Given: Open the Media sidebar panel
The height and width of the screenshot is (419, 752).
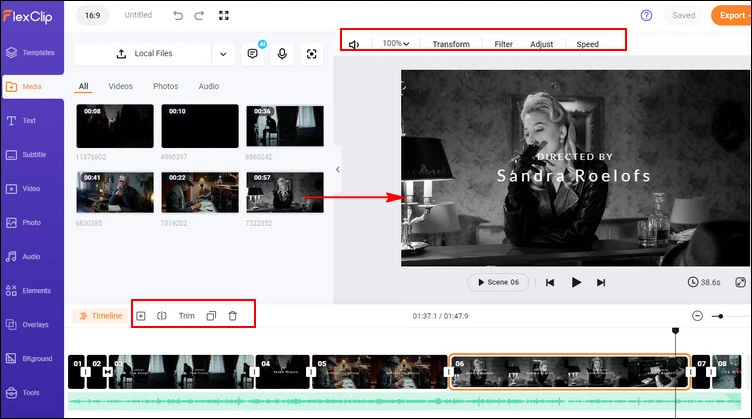Looking at the screenshot, I should coord(32,87).
